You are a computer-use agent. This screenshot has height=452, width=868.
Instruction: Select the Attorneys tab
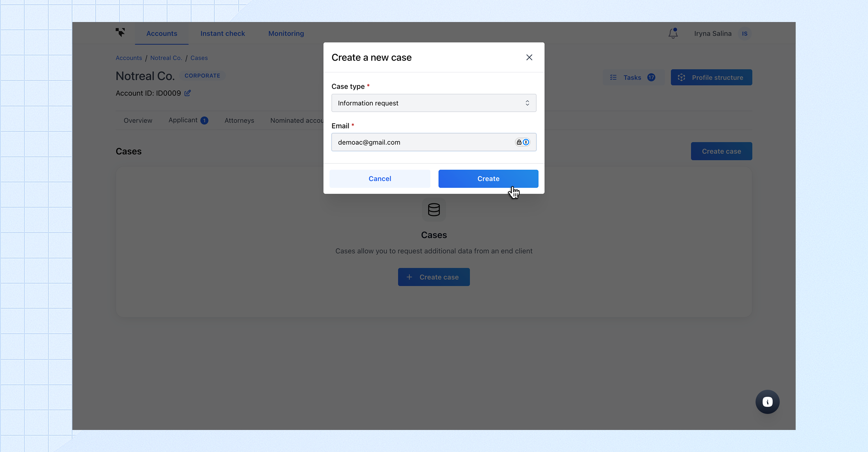pos(239,121)
